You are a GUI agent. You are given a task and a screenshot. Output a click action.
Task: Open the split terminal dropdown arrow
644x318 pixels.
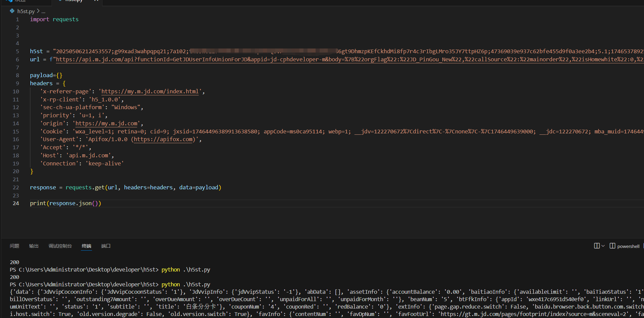tap(603, 246)
